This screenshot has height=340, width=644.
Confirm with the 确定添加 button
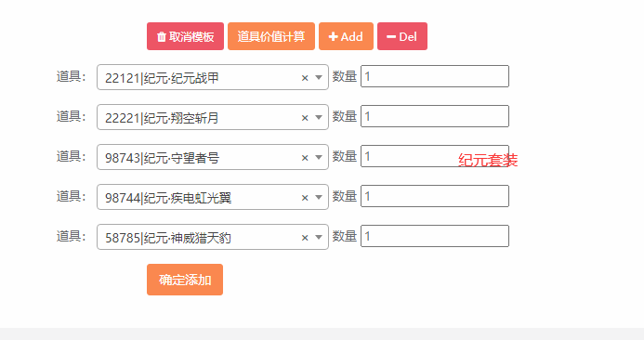pyautogui.click(x=185, y=280)
